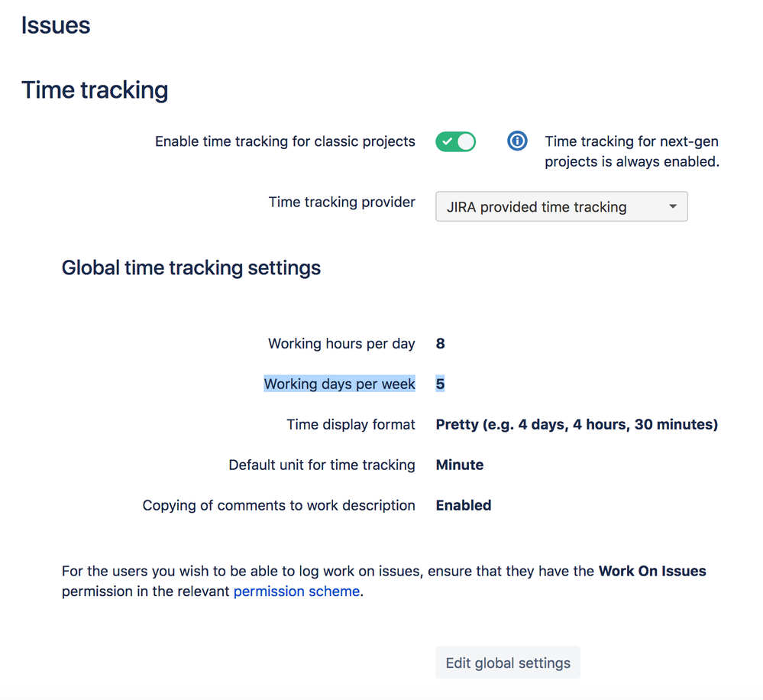Click the Time tracking section heading
Viewport: 763px width, 700px height.
(95, 90)
